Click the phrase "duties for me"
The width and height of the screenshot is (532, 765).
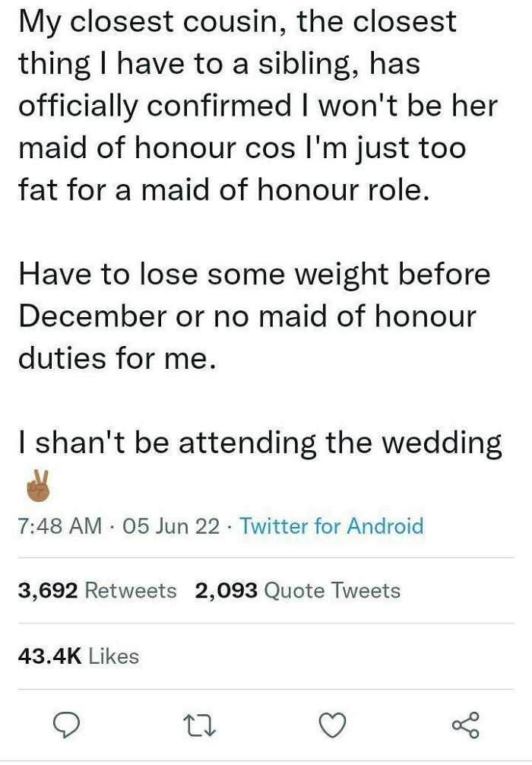click(112, 357)
